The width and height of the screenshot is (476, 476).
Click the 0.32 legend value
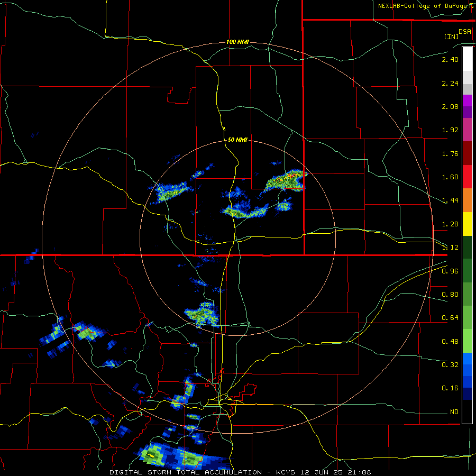[450, 364]
